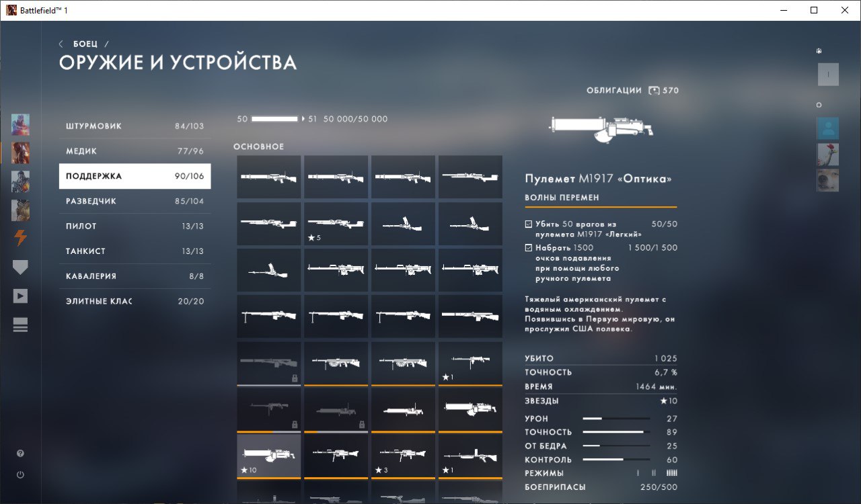Image resolution: width=861 pixels, height=504 pixels.
Task: Click the Battlefield 1 title bar app icon
Action: coord(11,10)
